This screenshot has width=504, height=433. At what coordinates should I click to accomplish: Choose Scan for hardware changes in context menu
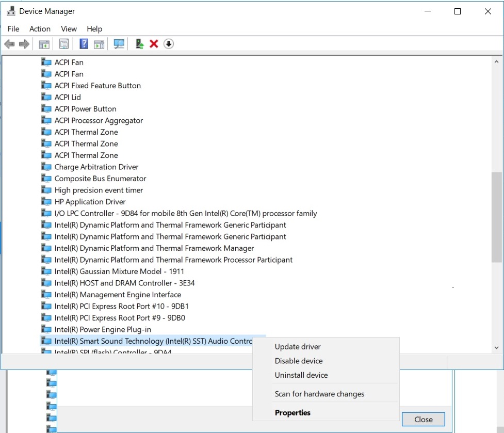(x=326, y=394)
